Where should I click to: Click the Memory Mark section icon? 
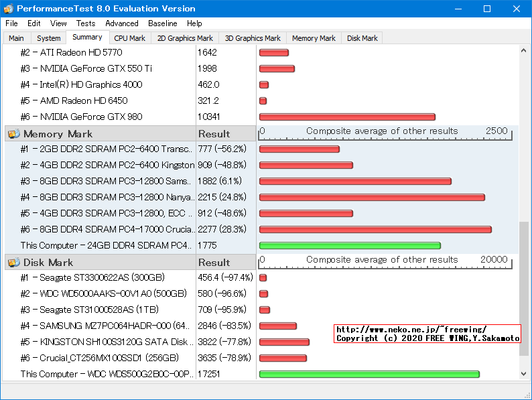[x=13, y=134]
